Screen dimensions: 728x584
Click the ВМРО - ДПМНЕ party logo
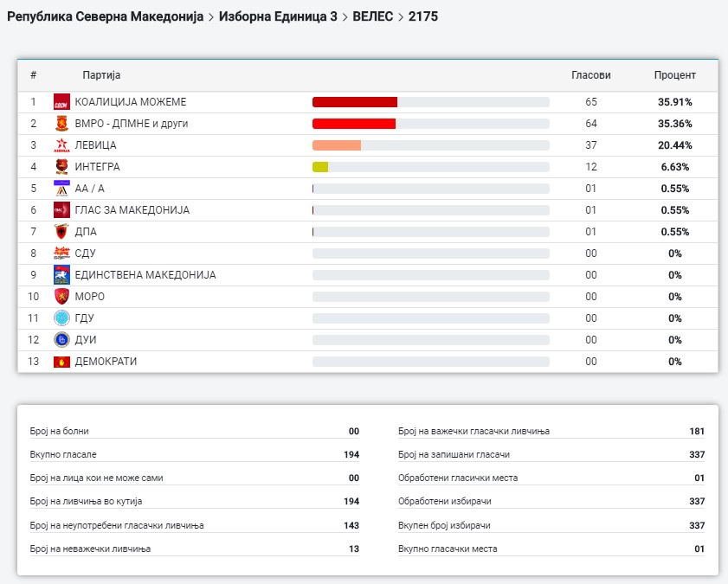coord(61,124)
